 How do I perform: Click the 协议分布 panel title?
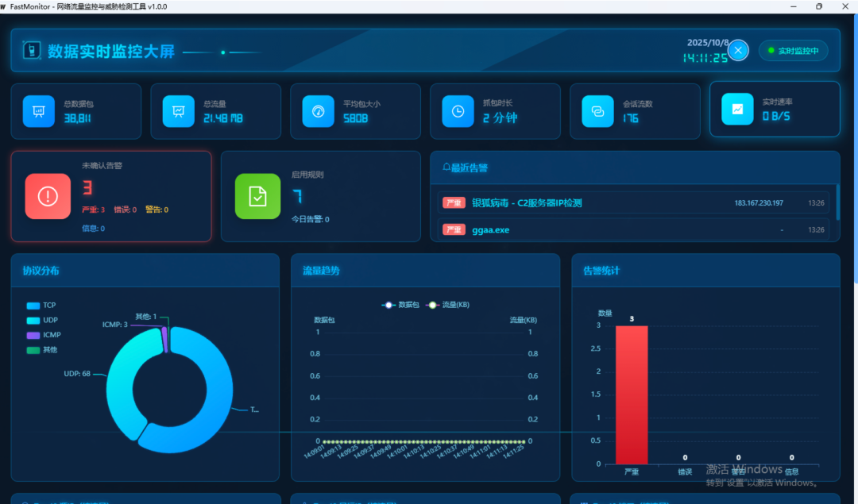(41, 271)
